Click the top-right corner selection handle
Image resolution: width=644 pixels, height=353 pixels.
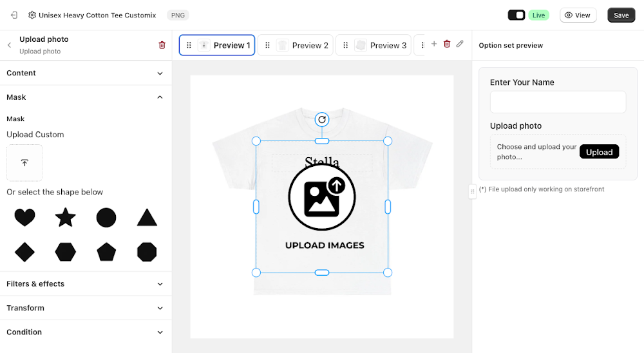pos(388,141)
